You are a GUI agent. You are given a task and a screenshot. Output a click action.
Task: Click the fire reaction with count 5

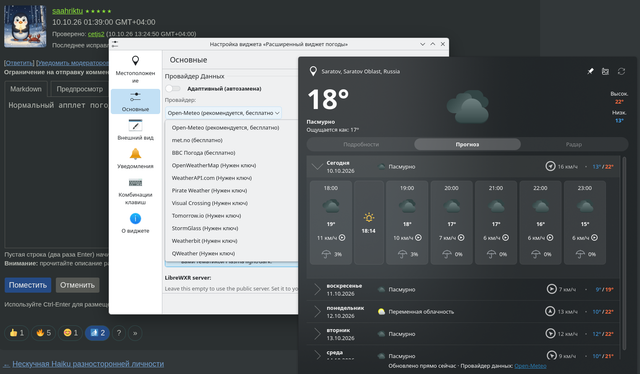tap(43, 333)
